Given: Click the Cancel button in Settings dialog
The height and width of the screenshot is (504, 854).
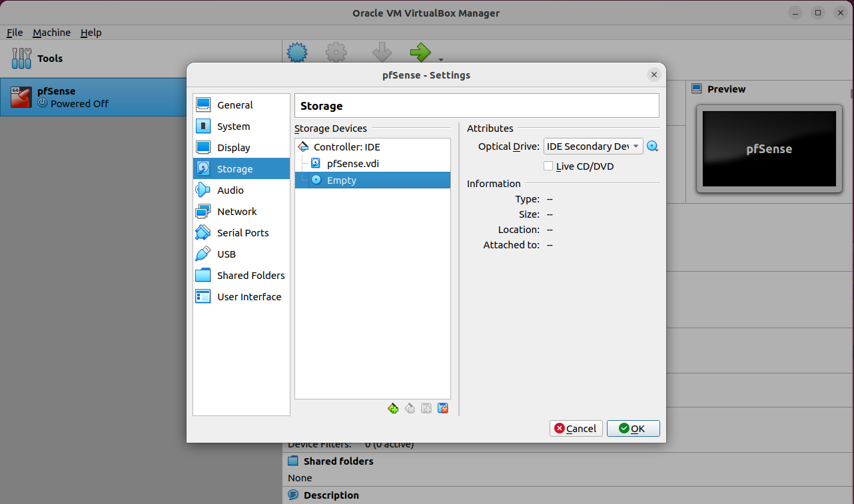Looking at the screenshot, I should (x=576, y=429).
